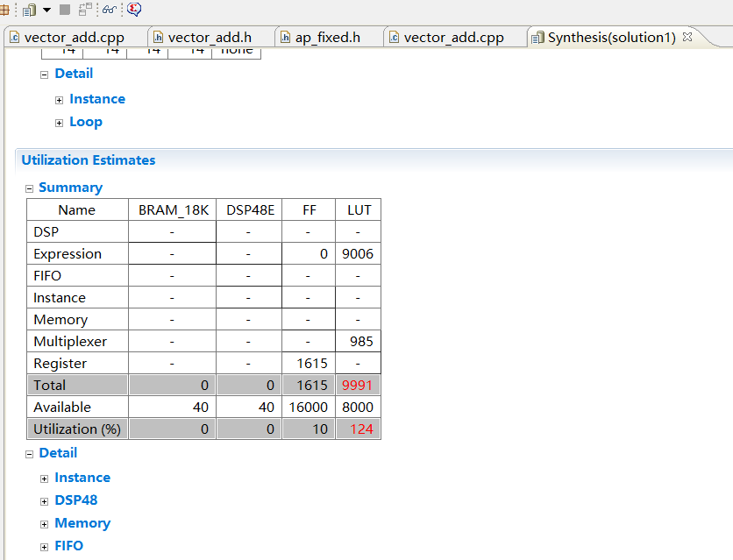Expand the Loop section

[x=59, y=124]
